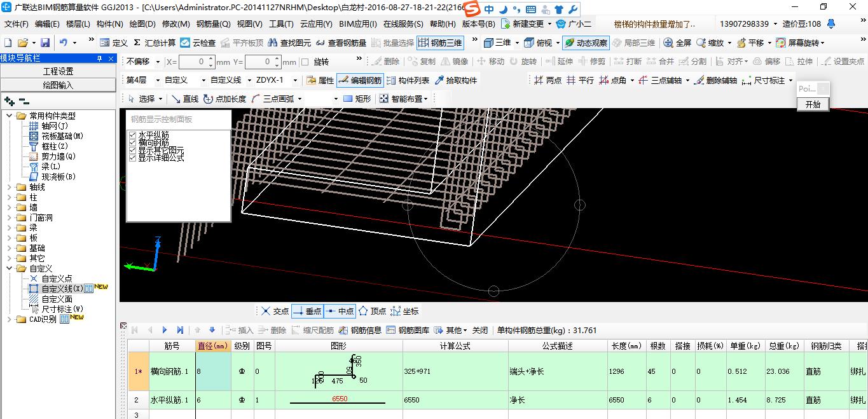Select the 直径 cell of 横向钢筋.1
Screen dimensions: 868x419
click(213, 371)
